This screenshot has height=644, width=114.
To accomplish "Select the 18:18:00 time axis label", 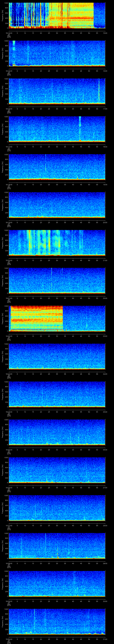I will tap(9, 184).
